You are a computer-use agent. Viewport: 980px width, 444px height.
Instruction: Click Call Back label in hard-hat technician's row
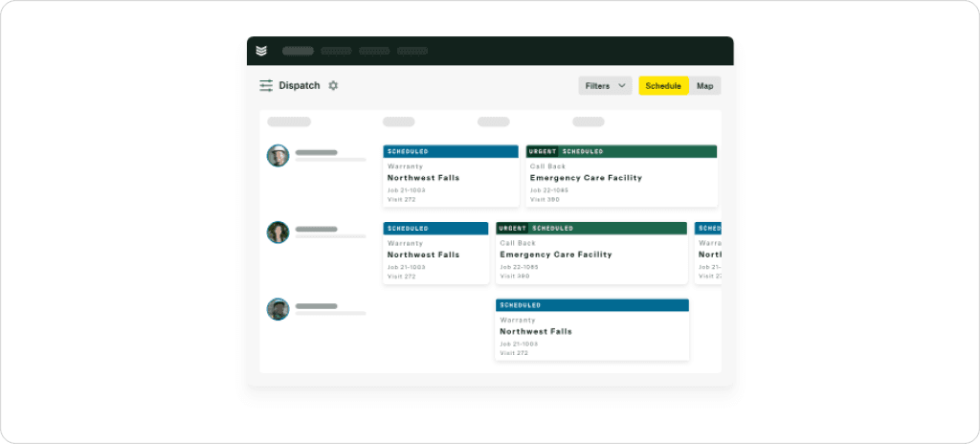[x=547, y=166]
